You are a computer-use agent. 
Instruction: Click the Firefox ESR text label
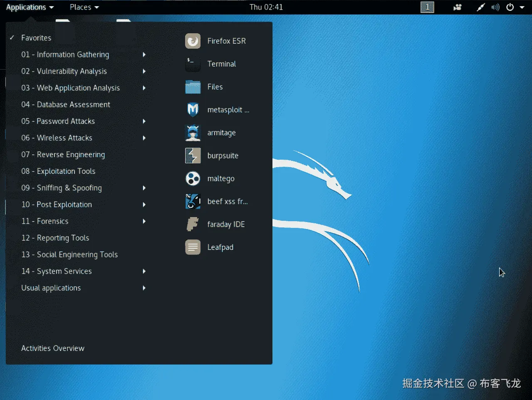point(227,41)
